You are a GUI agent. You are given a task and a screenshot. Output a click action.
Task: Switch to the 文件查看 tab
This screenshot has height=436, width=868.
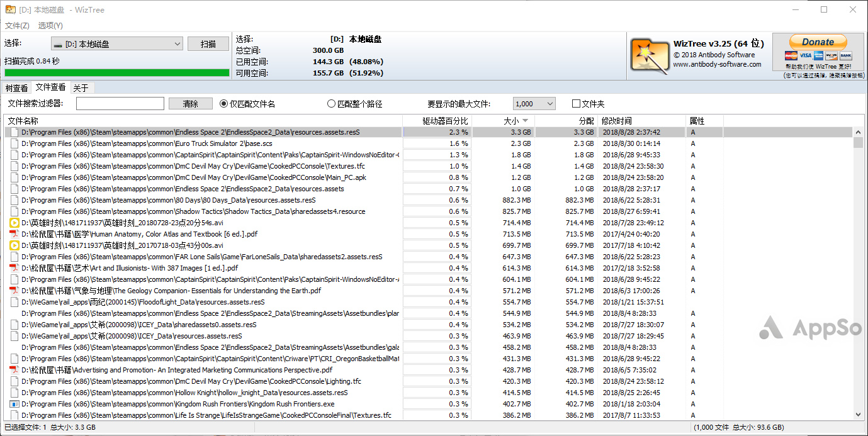(x=50, y=87)
